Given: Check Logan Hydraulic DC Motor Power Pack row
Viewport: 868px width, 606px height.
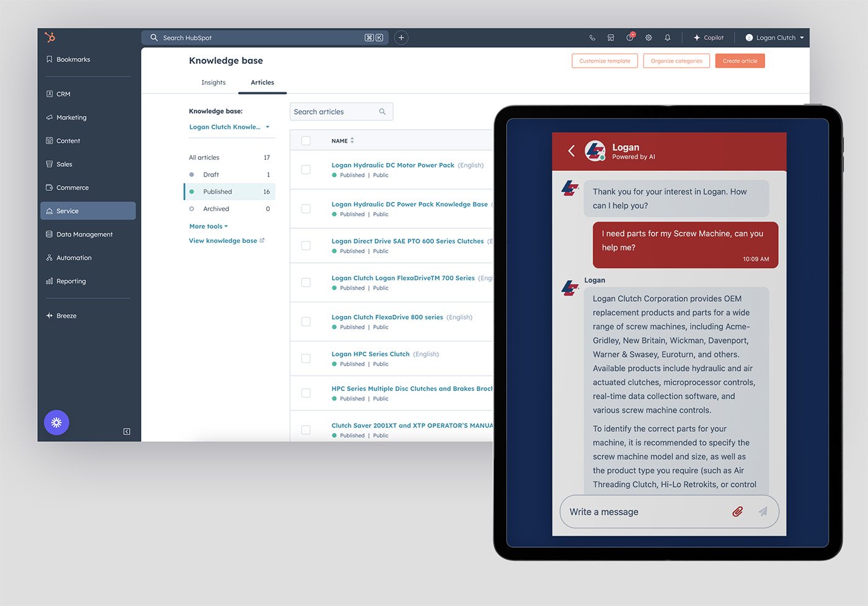Looking at the screenshot, I should pos(306,169).
